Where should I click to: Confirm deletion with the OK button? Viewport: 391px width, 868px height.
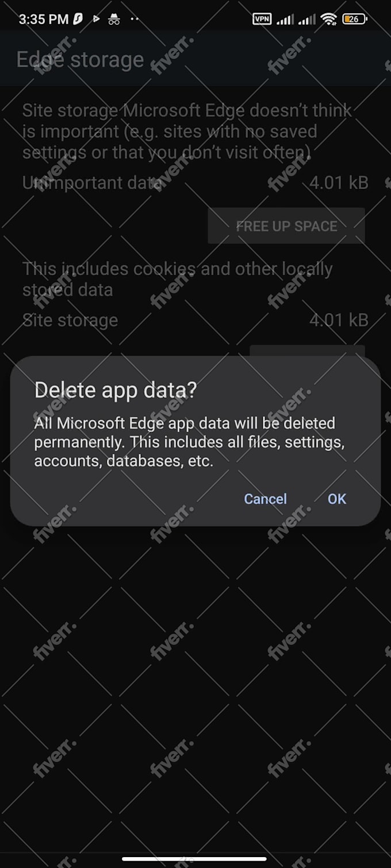(x=337, y=499)
